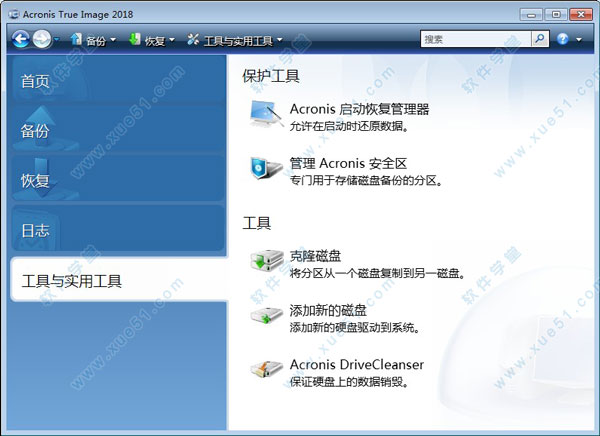
Task: Expand the Help dropdown arrow
Action: (x=579, y=39)
